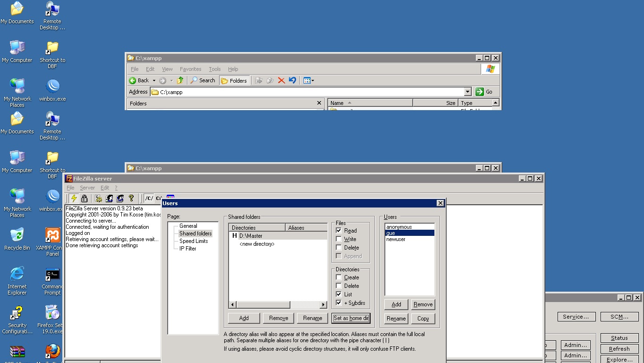This screenshot has height=363, width=644.
Task: Open the Forward history dropdown arrow in explorer
Action: pos(171,81)
